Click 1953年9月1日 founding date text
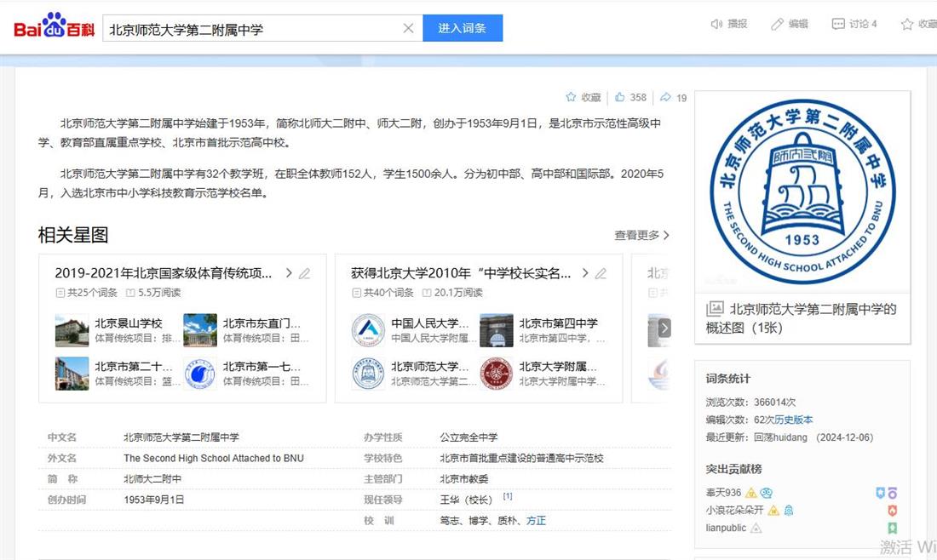Image resolution: width=937 pixels, height=560 pixels. [x=153, y=500]
